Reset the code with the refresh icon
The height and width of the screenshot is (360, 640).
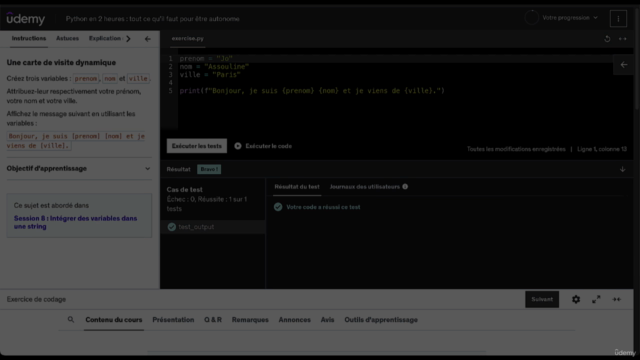(607, 39)
